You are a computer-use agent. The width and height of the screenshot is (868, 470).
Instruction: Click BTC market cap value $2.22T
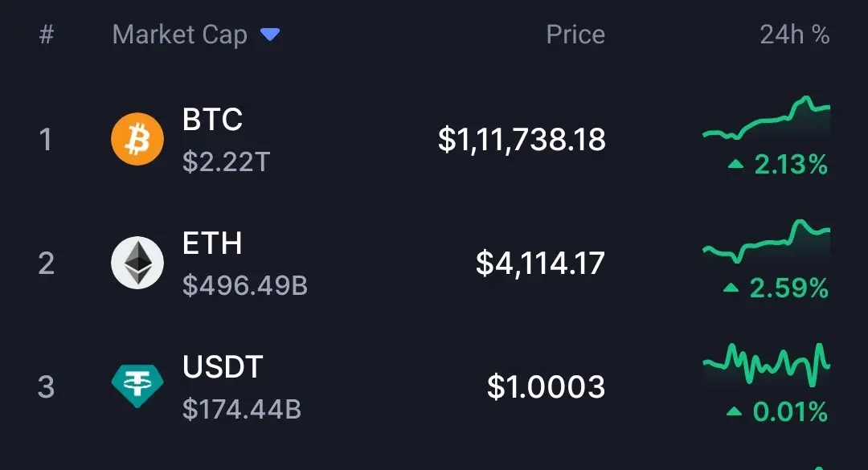click(x=226, y=162)
